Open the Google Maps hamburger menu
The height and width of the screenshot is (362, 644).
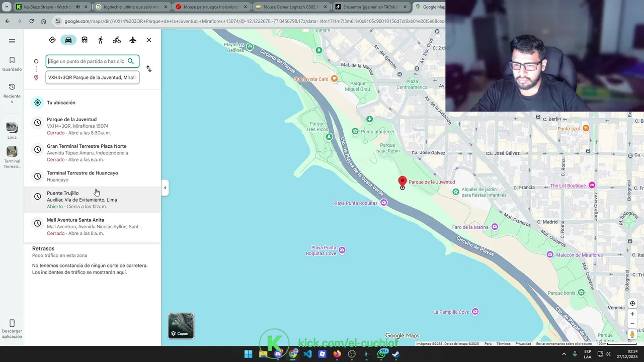tap(12, 41)
